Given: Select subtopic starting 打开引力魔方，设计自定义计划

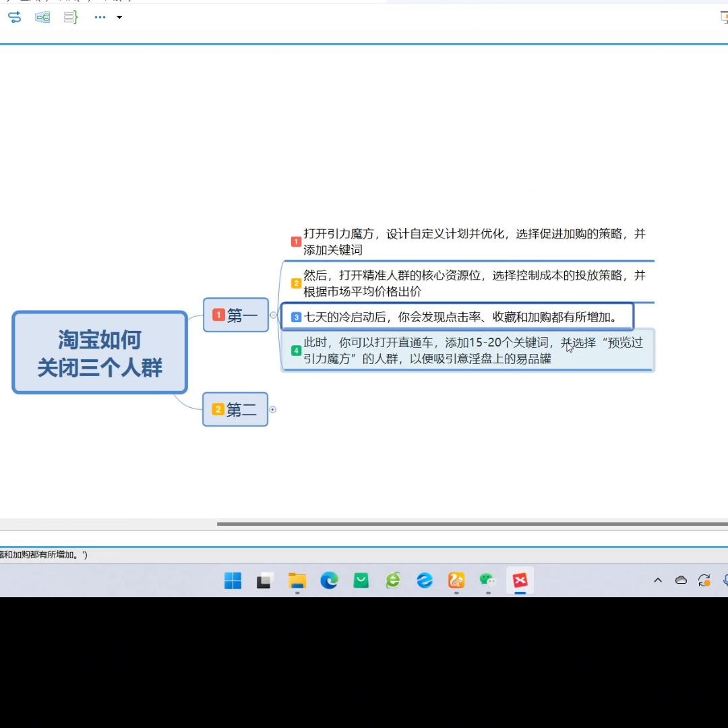Looking at the screenshot, I should [x=468, y=241].
